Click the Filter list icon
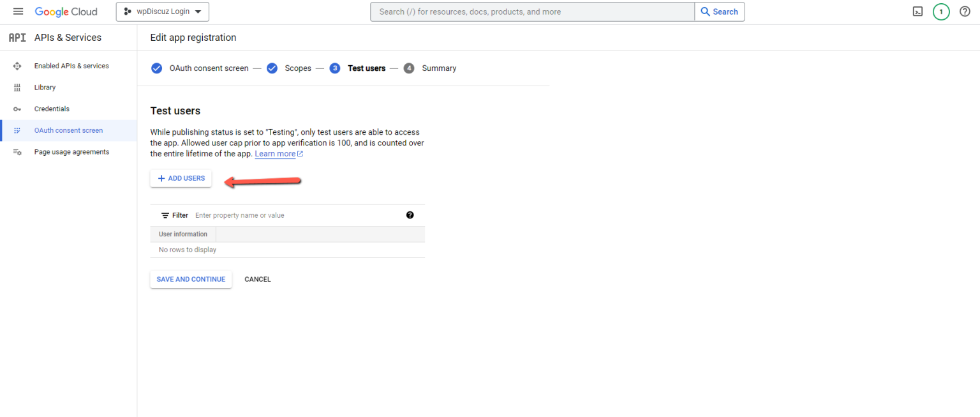This screenshot has height=417, width=980. 165,215
